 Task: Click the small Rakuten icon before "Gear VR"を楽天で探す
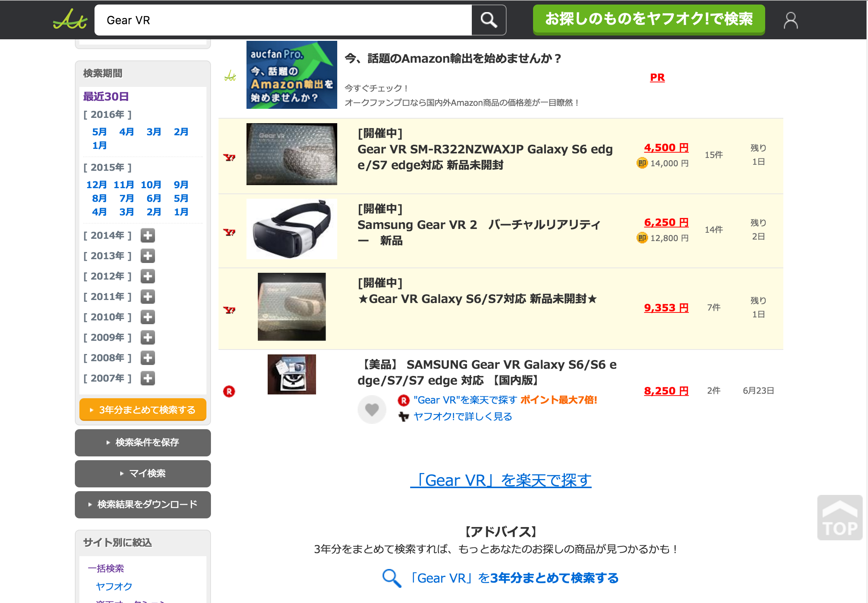[x=404, y=400]
